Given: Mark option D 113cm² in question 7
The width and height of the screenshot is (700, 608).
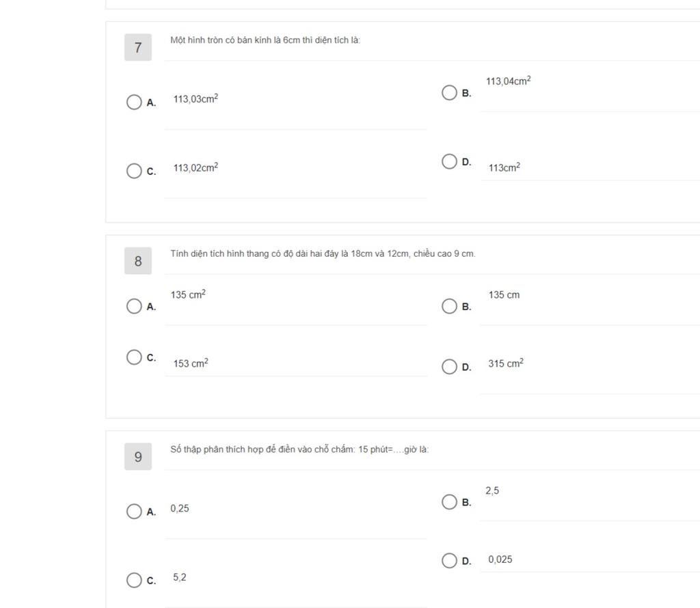Looking at the screenshot, I should [449, 161].
